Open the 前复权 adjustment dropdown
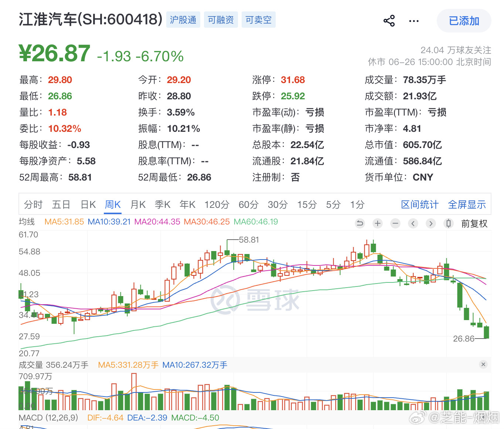Screen dimensions: 504x429 point(474,223)
